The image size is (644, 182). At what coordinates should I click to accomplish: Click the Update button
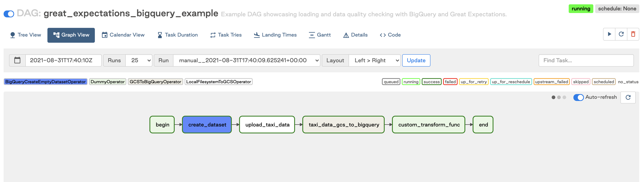tap(416, 60)
